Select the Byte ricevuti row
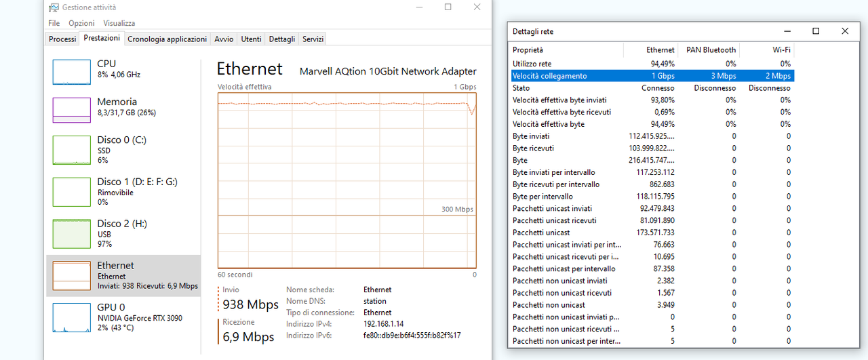The height and width of the screenshot is (360, 868). pos(652,148)
